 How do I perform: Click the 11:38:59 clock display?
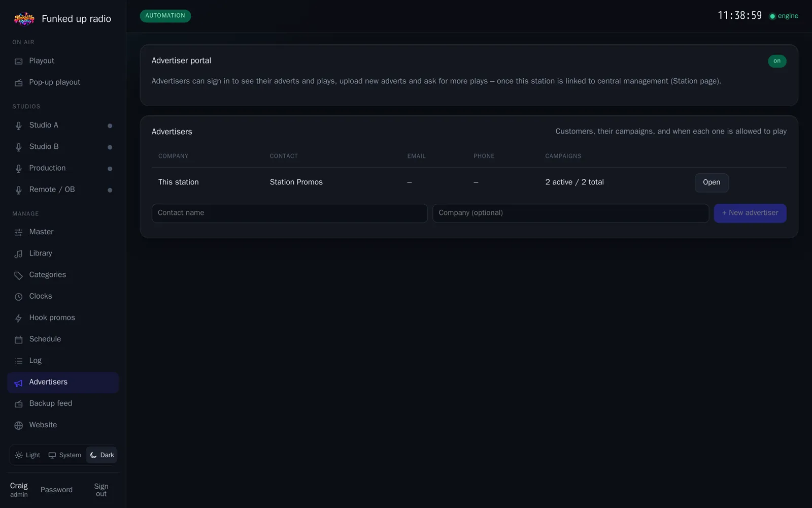point(740,16)
